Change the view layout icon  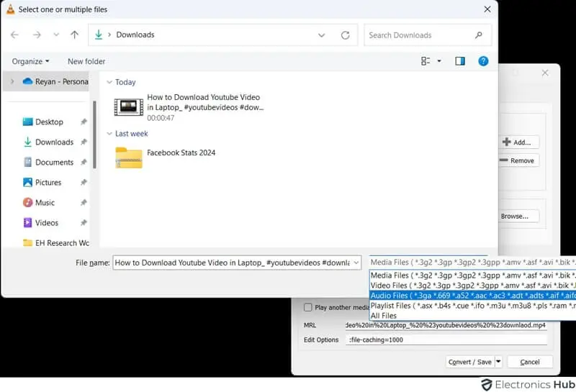[x=426, y=61]
